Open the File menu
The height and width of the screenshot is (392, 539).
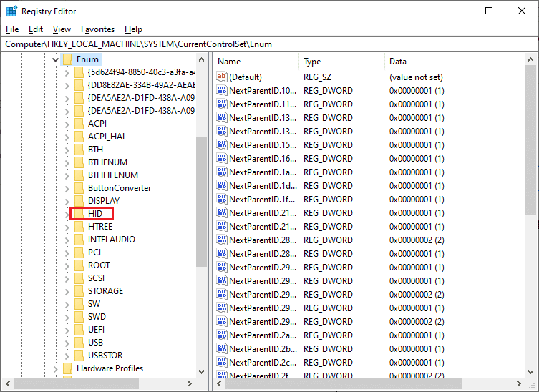click(12, 29)
